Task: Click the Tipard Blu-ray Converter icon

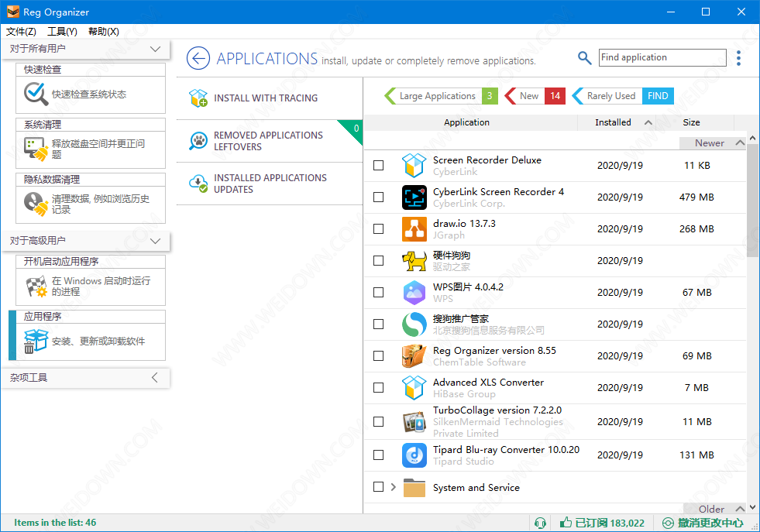Action: coord(414,455)
